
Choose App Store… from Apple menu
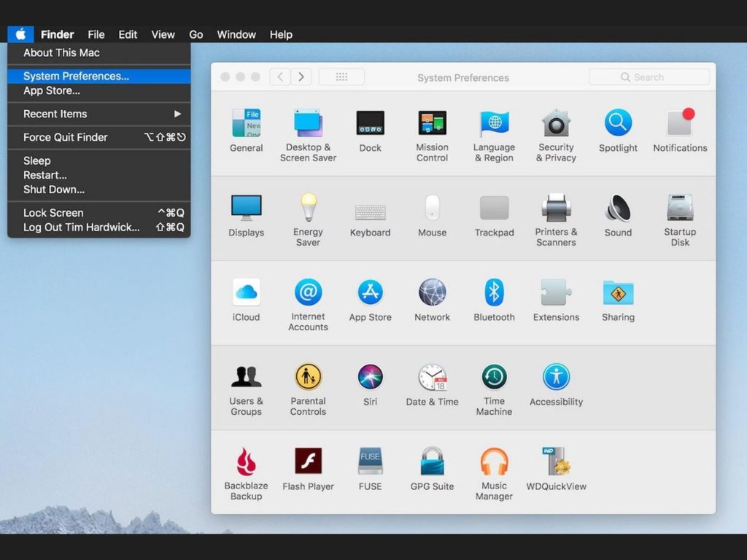(99, 90)
